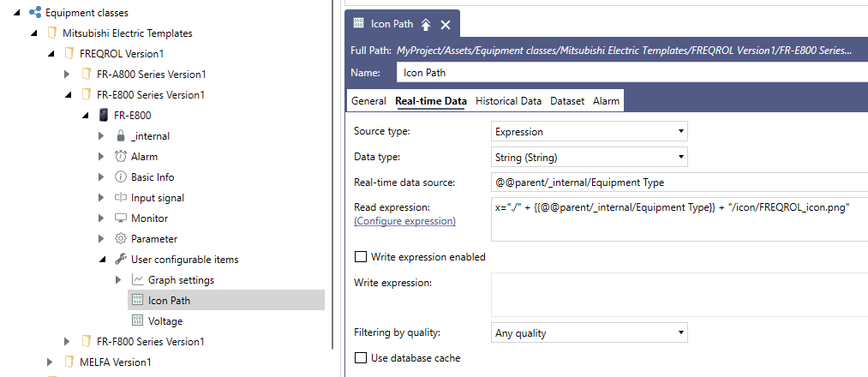Select the Parameter tree row label
Image resolution: width=868 pixels, height=377 pixels.
tap(154, 238)
